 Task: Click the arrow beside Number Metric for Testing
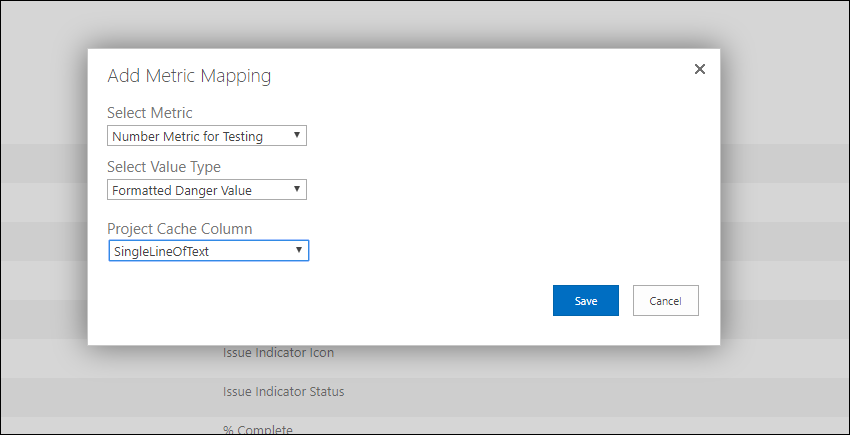point(297,135)
